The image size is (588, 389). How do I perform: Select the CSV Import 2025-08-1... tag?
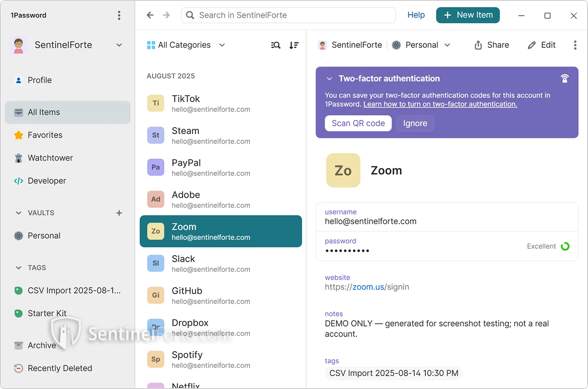pos(68,291)
